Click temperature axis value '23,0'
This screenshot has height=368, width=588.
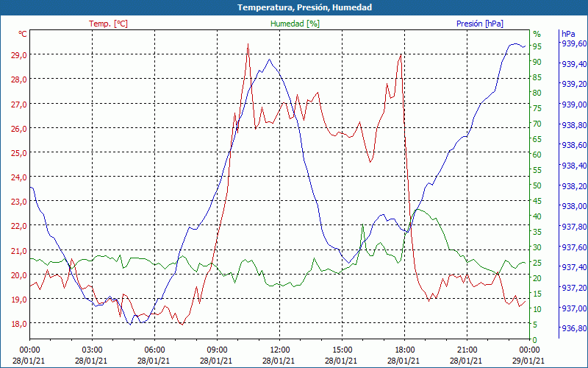(19, 202)
